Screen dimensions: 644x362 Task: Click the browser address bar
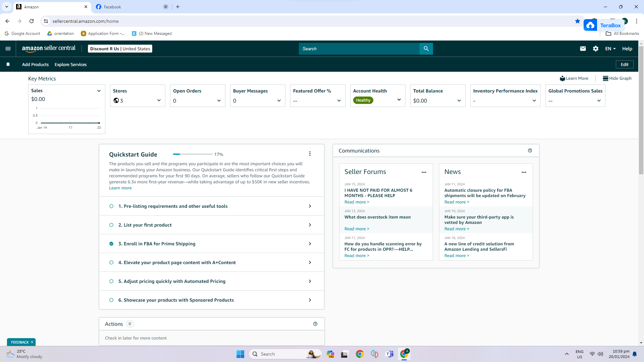(x=312, y=21)
